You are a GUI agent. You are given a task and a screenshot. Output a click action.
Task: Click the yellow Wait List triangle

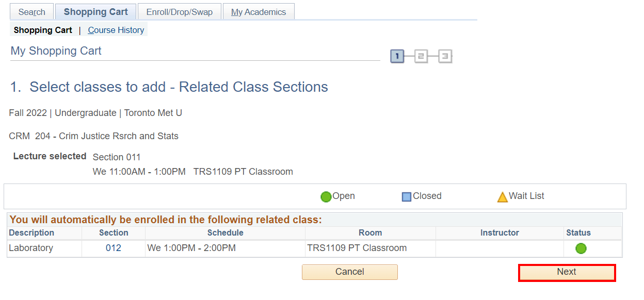[x=502, y=197]
